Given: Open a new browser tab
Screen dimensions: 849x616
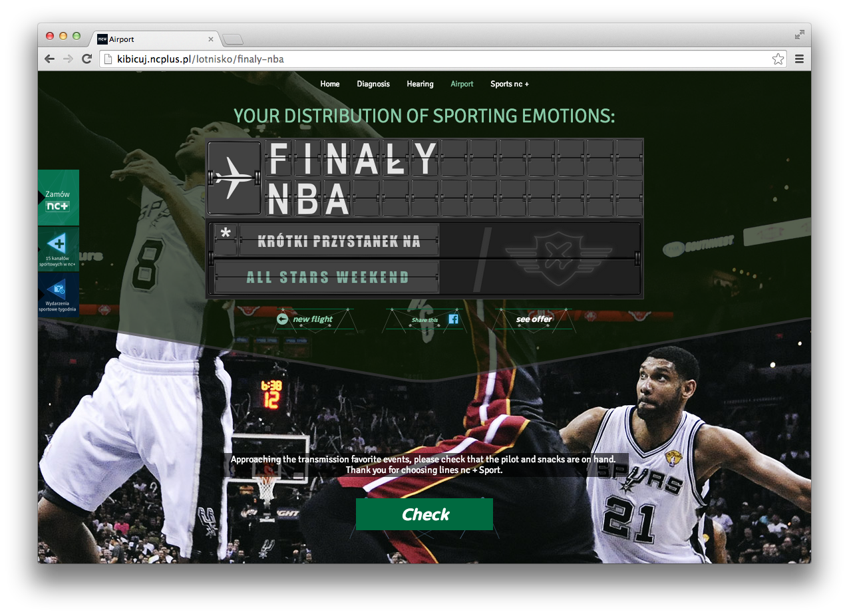Looking at the screenshot, I should point(233,39).
